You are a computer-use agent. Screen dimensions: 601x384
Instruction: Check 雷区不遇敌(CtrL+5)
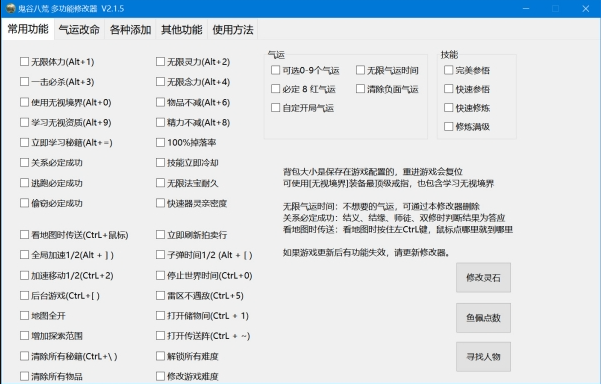(x=161, y=295)
